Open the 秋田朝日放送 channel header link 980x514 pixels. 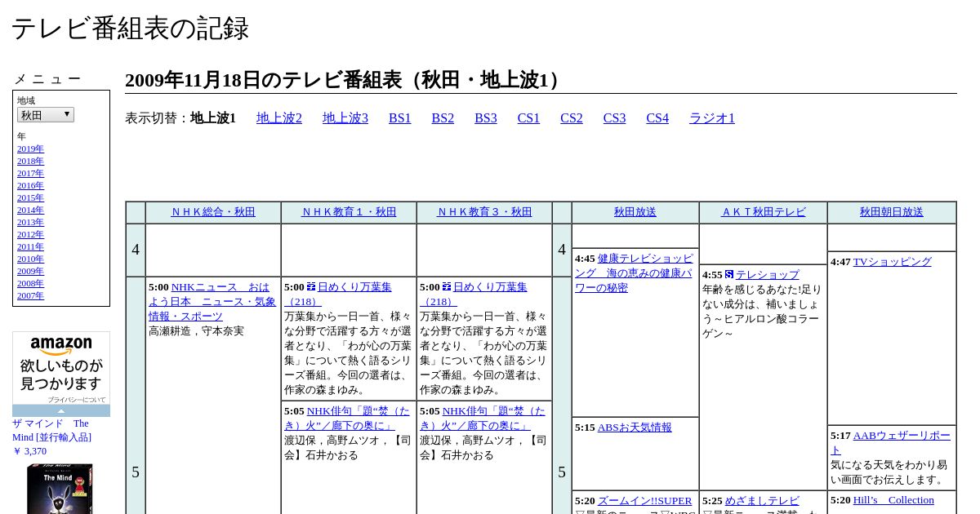[x=892, y=212]
